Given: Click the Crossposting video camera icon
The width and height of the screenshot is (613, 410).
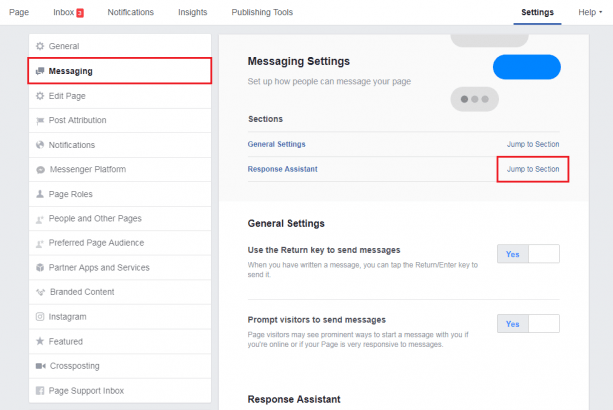Looking at the screenshot, I should coord(40,366).
